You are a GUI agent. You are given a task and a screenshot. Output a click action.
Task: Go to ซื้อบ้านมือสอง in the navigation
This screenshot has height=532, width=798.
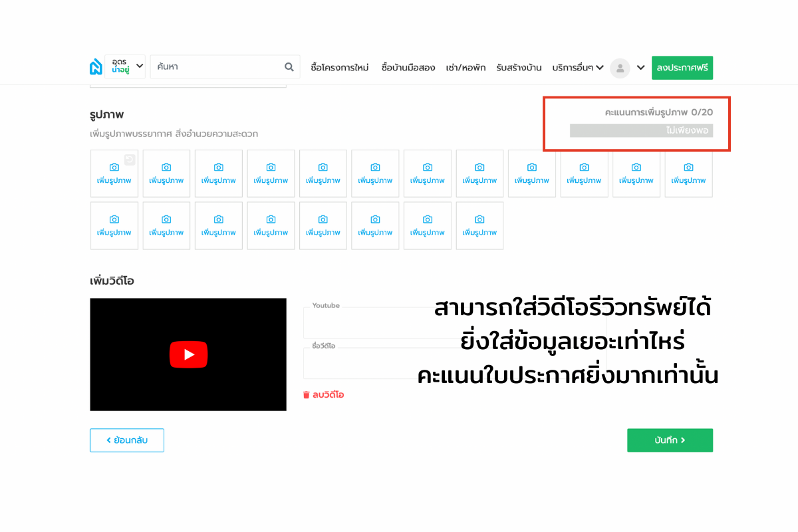[x=408, y=68]
